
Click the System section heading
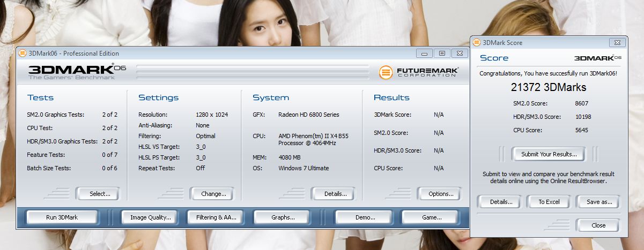(x=271, y=97)
